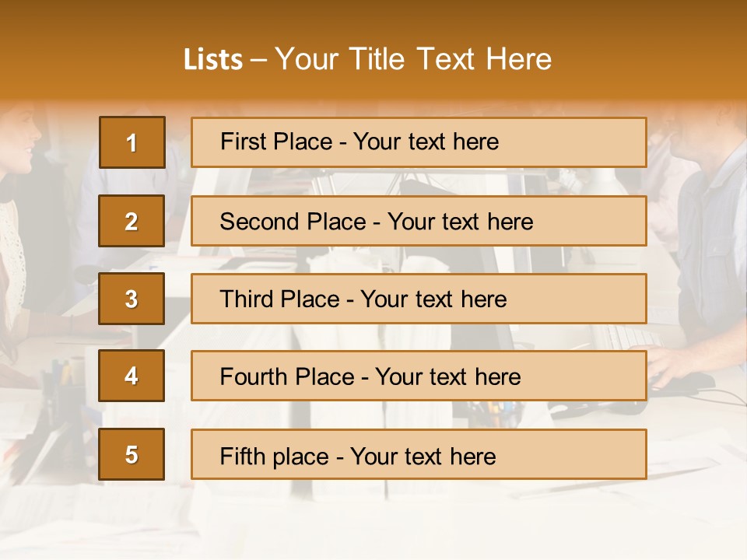Click the number 2 box

132,221
